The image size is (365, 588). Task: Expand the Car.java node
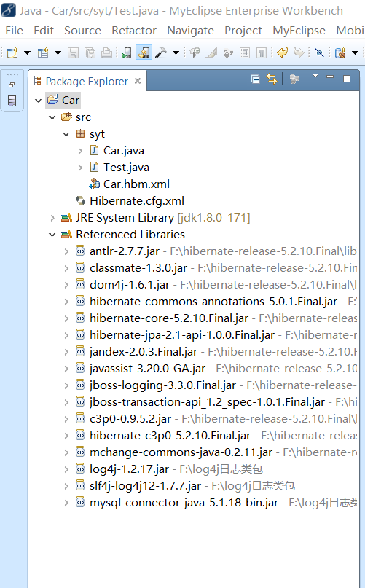pos(80,151)
